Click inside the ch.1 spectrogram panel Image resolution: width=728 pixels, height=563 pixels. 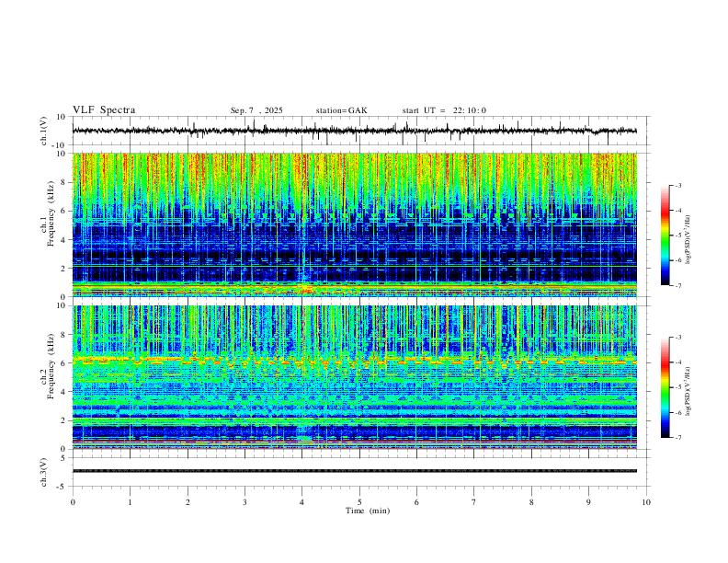[354, 224]
